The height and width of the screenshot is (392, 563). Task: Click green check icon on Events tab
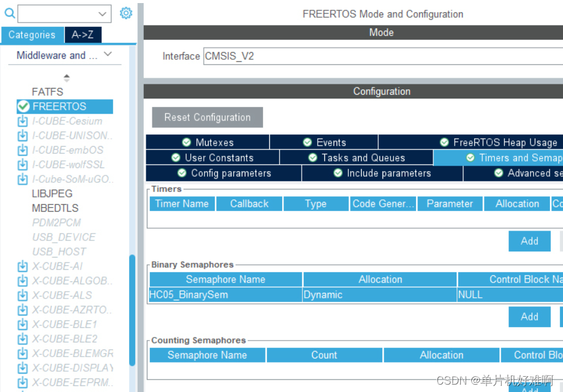click(x=307, y=142)
